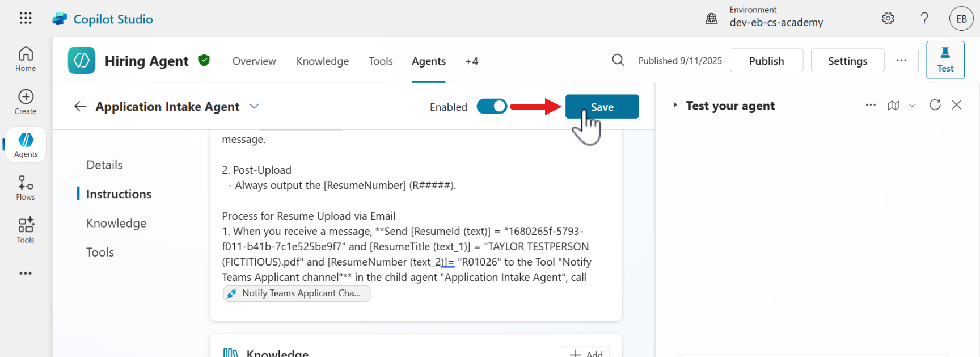Viewport: 980px width, 357px height.
Task: Expand the Test your agent triangle
Action: [675, 106]
